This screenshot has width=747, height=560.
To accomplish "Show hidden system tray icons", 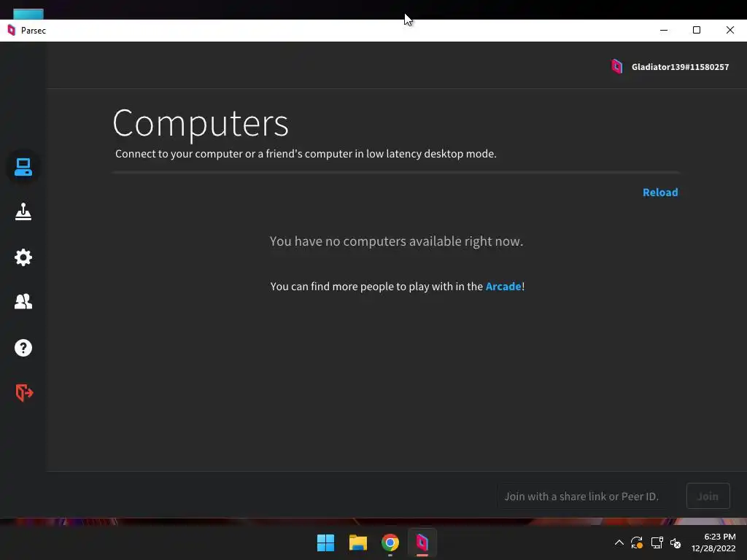I will [619, 542].
